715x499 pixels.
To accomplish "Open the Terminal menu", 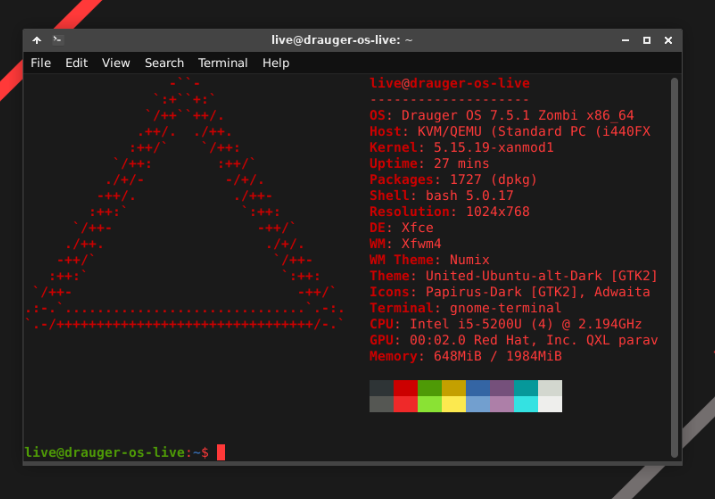I will [222, 63].
